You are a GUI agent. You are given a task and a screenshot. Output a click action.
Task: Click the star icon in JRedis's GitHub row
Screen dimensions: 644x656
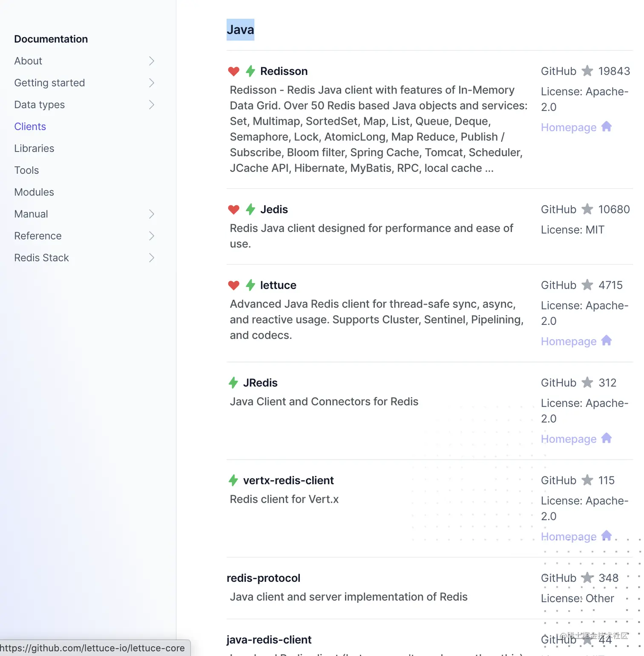tap(587, 382)
